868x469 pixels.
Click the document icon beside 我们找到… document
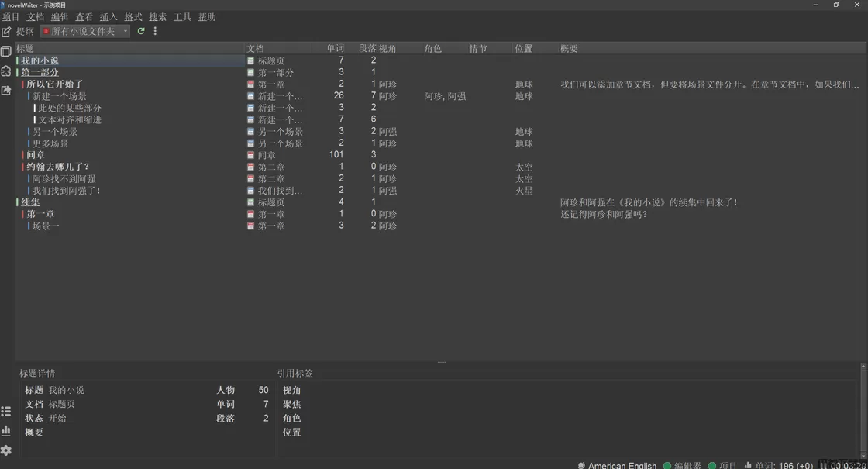251,191
